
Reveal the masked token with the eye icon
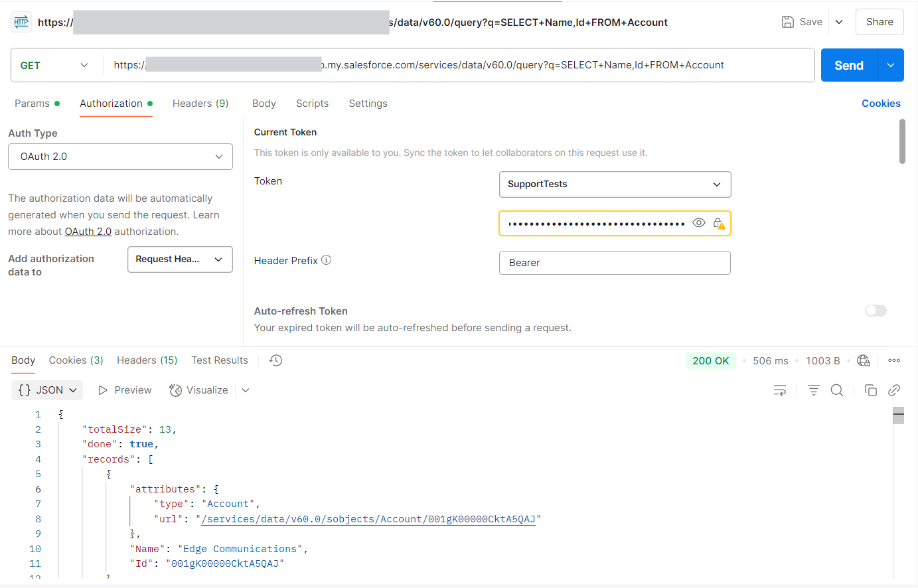(x=699, y=222)
